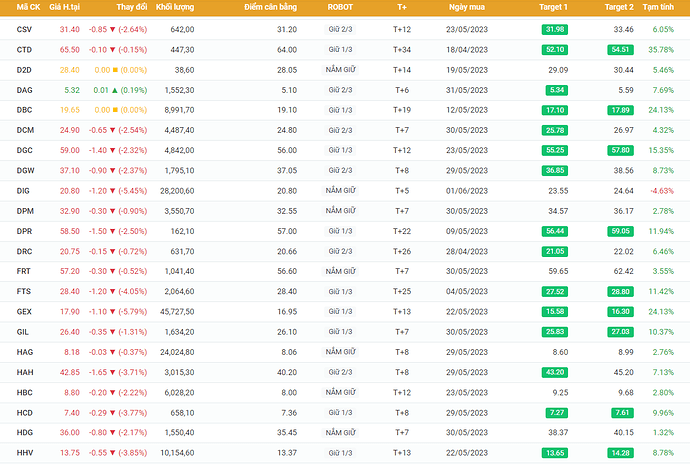The height and width of the screenshot is (465, 690).
Task: Select ticker DRC
Action: coord(24,252)
